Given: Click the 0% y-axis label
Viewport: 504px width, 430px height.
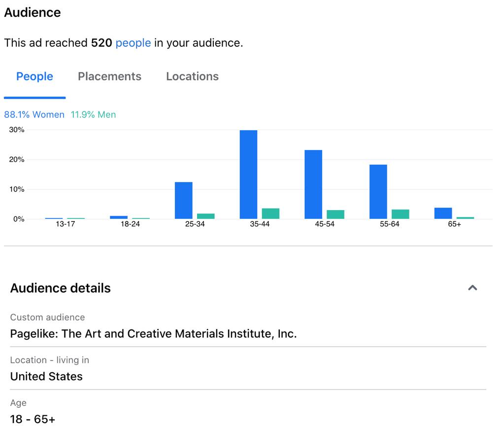Looking at the screenshot, I should click(x=19, y=219).
